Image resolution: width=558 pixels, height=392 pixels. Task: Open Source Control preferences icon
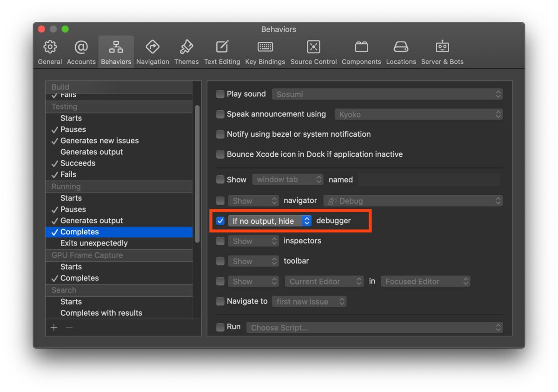(x=313, y=47)
